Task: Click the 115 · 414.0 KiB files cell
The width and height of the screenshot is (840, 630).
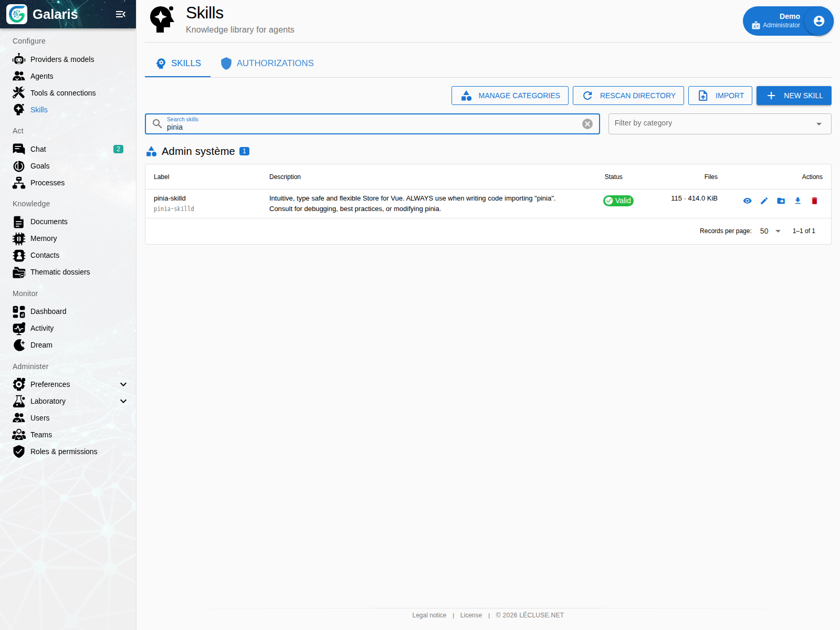Action: tap(694, 198)
